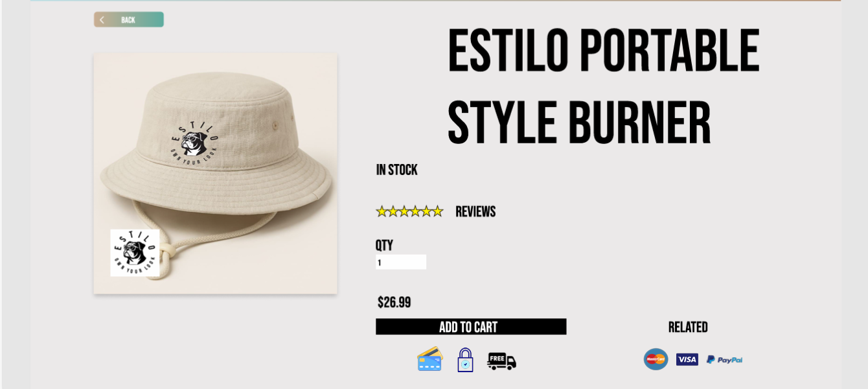Open the Related products heading

pos(688,327)
